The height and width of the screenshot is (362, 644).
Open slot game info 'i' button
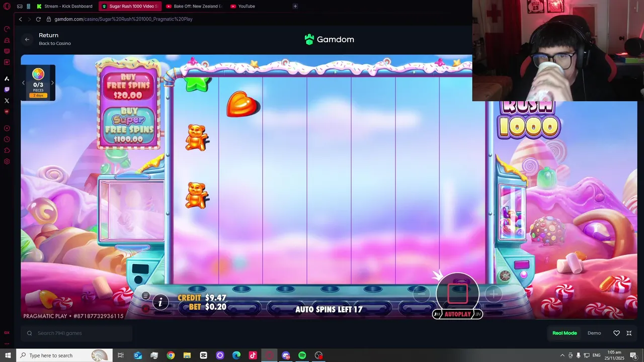click(160, 302)
